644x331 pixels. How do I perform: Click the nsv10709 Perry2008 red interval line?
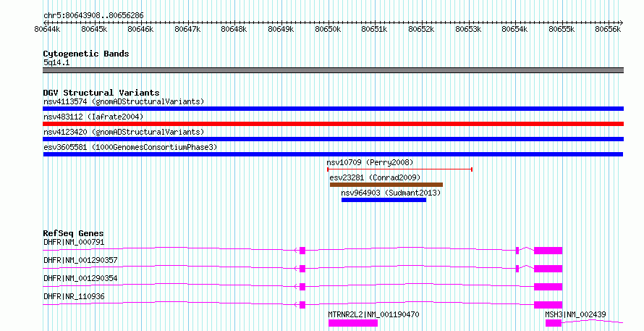coord(399,169)
